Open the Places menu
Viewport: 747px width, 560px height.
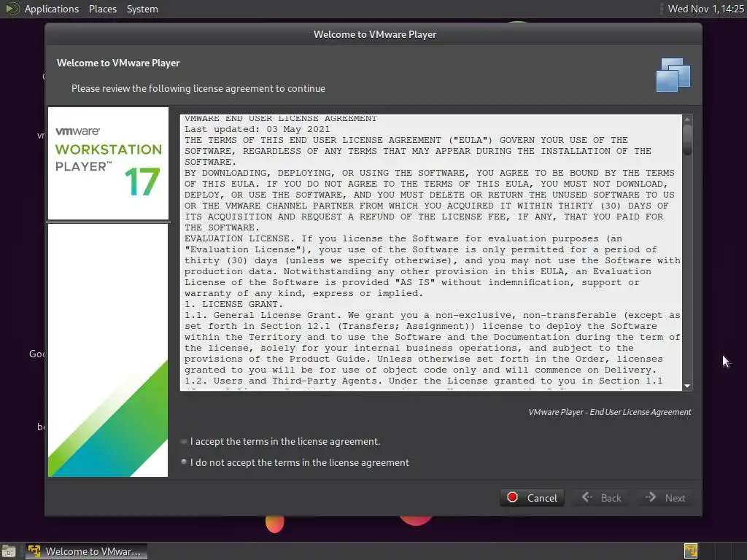103,9
